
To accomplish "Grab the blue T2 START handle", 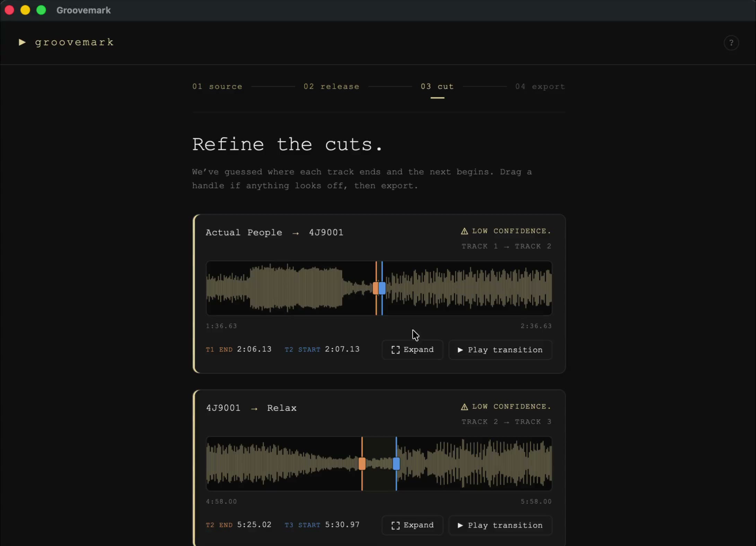I will [x=382, y=288].
